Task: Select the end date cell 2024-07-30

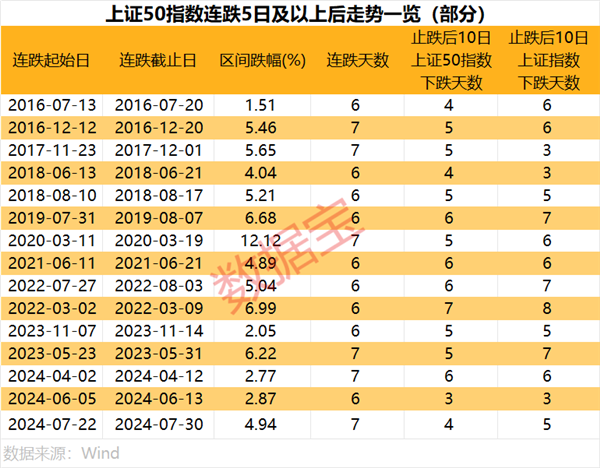Action: point(158,424)
